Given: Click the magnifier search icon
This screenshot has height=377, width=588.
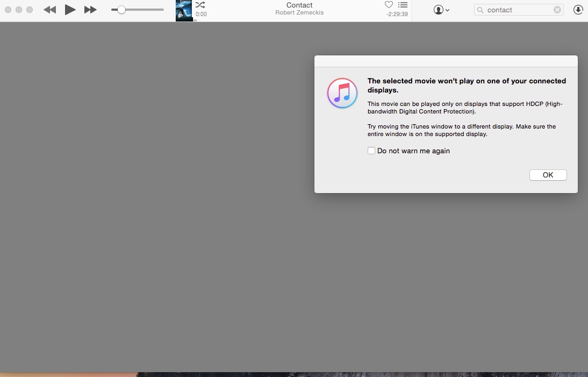Looking at the screenshot, I should coord(481,10).
